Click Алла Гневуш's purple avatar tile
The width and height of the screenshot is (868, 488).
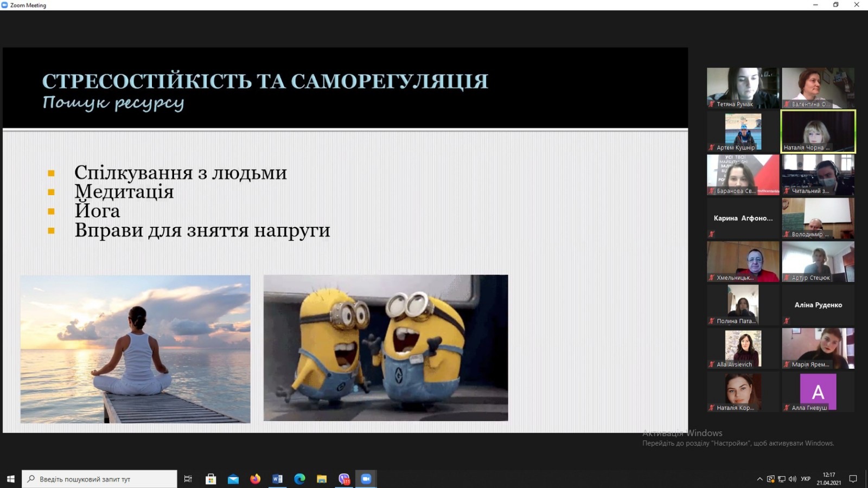(818, 391)
